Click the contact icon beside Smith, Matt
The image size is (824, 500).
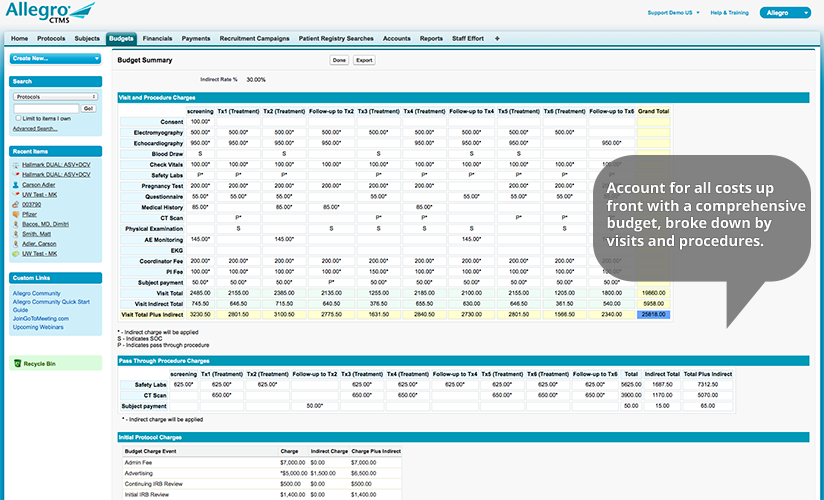click(16, 234)
